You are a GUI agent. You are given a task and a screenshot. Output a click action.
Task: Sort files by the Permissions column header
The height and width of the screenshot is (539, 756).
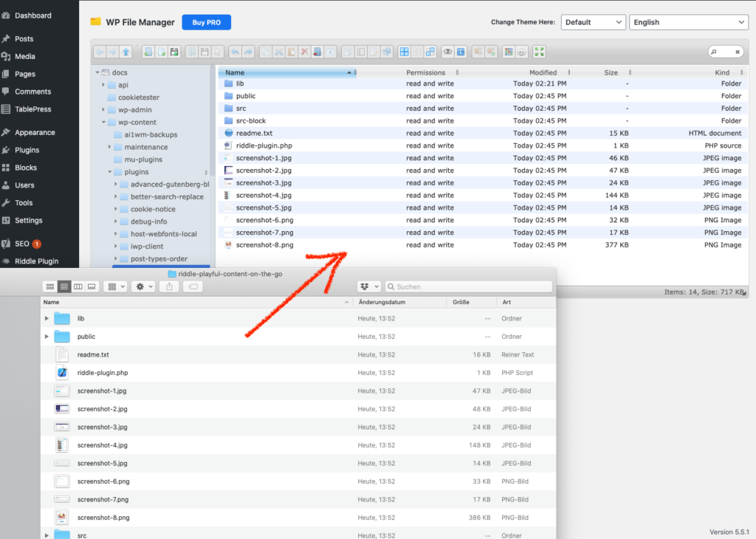426,73
